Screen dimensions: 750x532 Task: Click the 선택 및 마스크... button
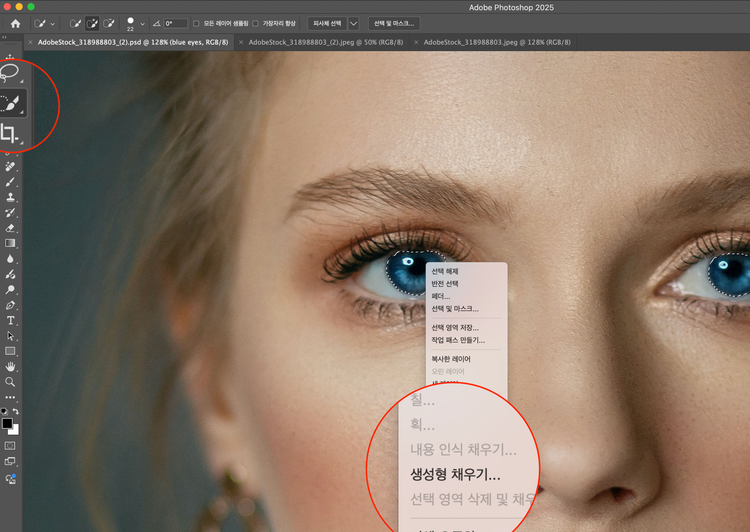tap(394, 23)
